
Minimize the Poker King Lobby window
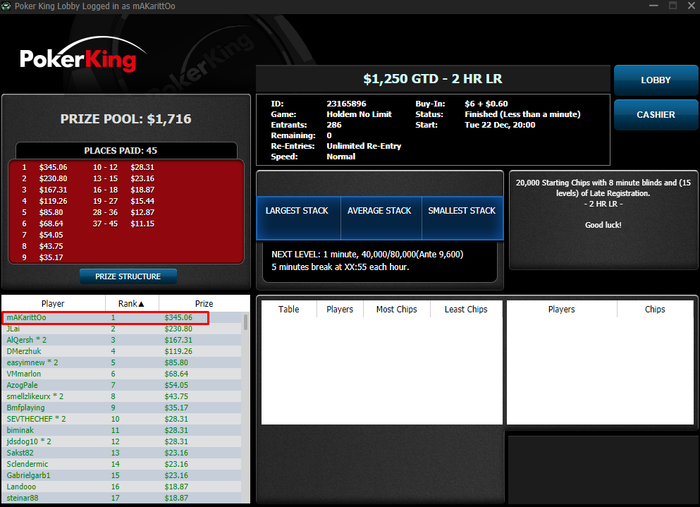pos(654,6)
